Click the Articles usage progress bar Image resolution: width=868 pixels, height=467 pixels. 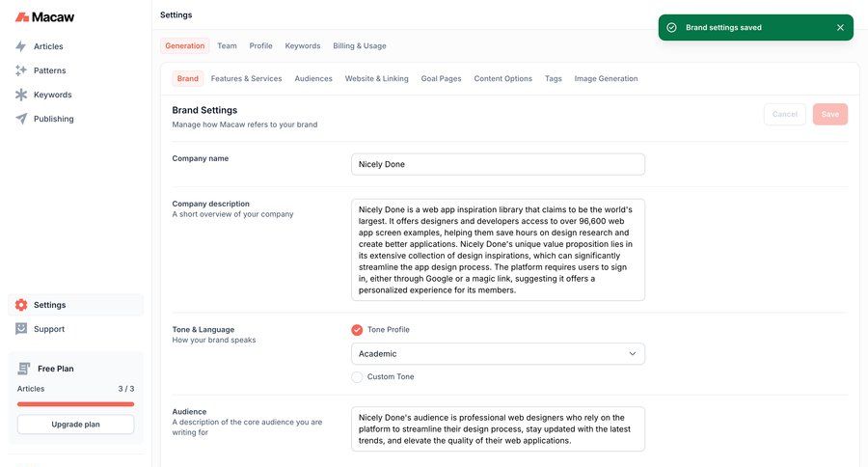pos(76,404)
